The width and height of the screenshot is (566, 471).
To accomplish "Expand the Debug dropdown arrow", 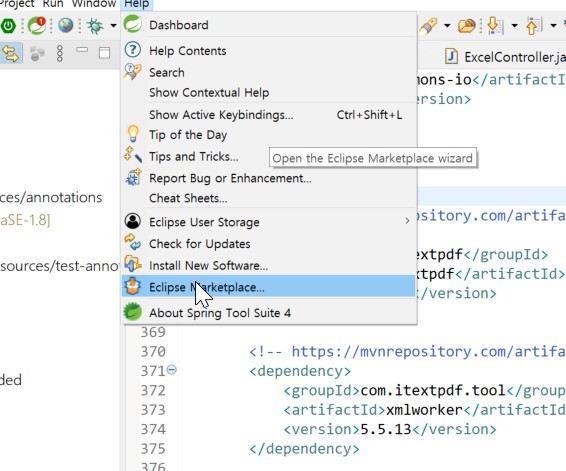I will tap(113, 26).
